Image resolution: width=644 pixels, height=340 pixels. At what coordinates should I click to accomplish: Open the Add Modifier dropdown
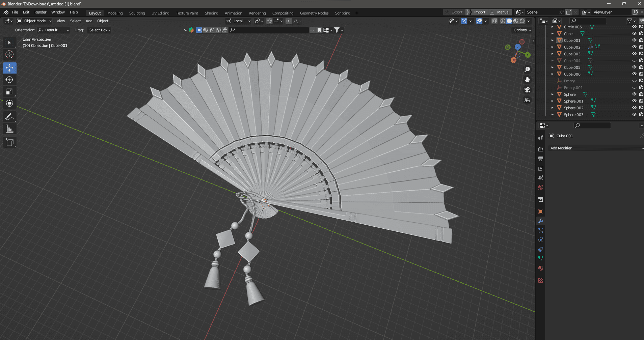[596, 148]
